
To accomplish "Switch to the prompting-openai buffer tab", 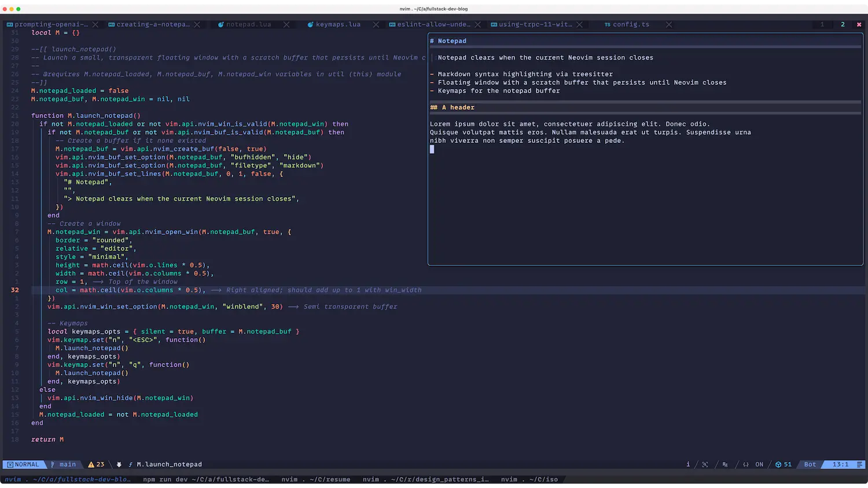I will [52, 25].
